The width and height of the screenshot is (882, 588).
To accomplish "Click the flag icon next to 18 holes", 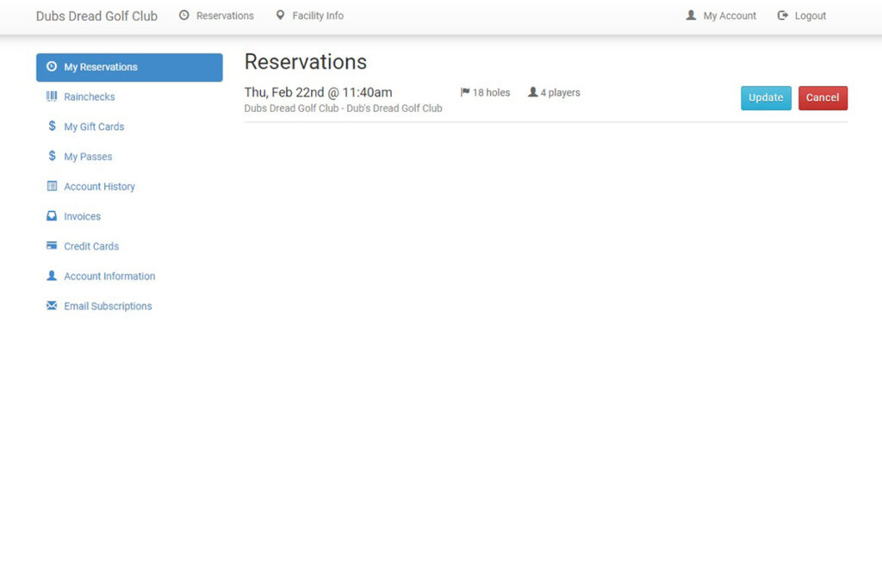I will tap(465, 93).
